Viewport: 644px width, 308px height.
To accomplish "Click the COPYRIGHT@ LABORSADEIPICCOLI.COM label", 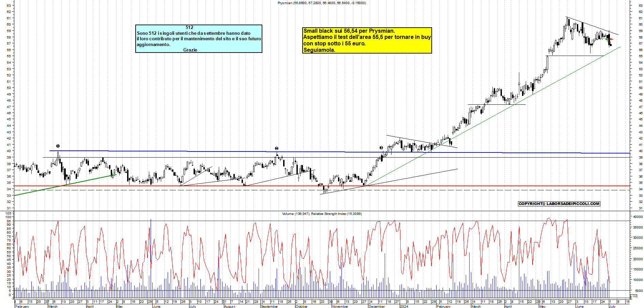I will pyautogui.click(x=559, y=204).
